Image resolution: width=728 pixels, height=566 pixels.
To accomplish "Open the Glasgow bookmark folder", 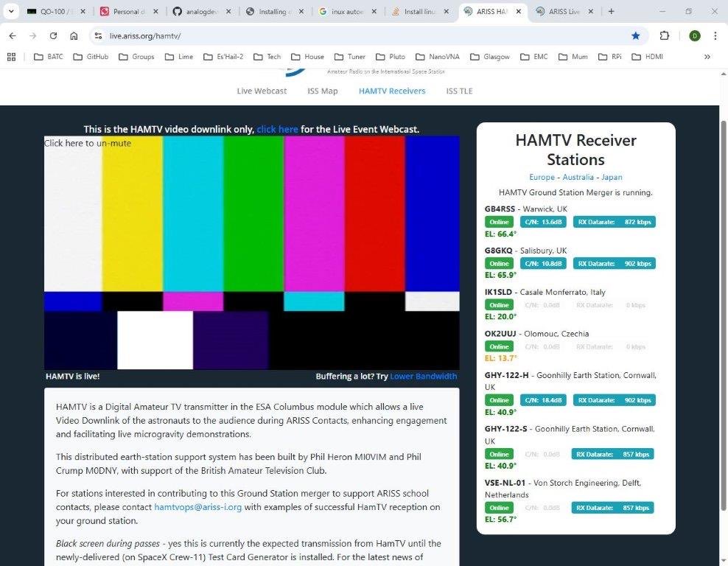I will [x=490, y=57].
